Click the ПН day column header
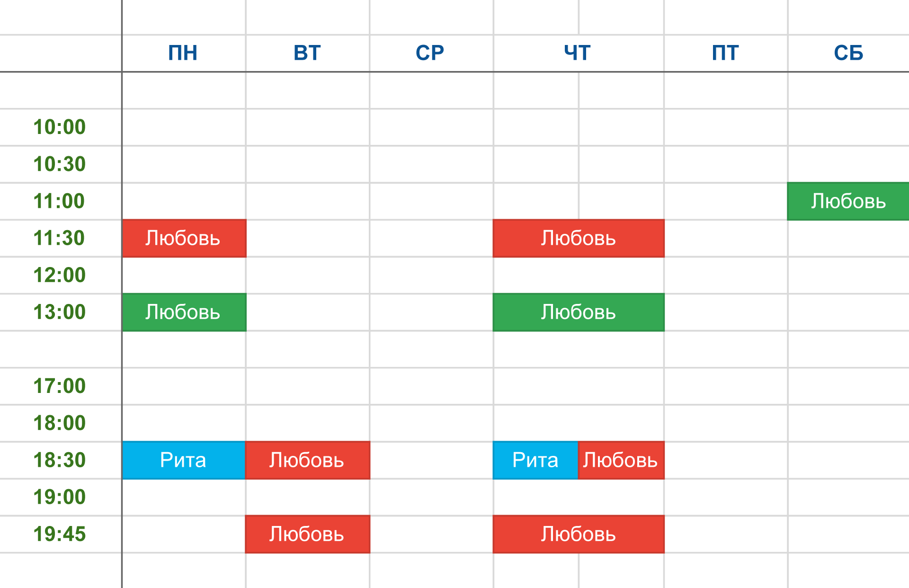The width and height of the screenshot is (909, 588). point(183,53)
